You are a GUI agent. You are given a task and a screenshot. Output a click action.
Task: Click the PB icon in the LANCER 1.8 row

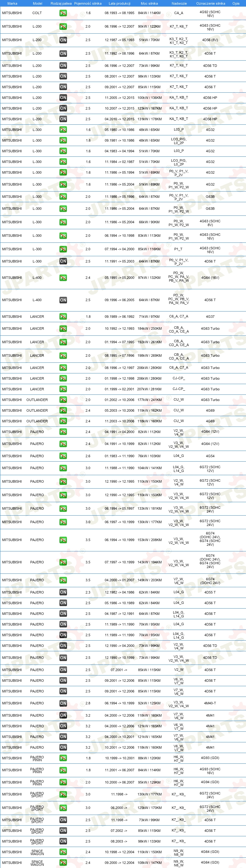[x=63, y=317]
